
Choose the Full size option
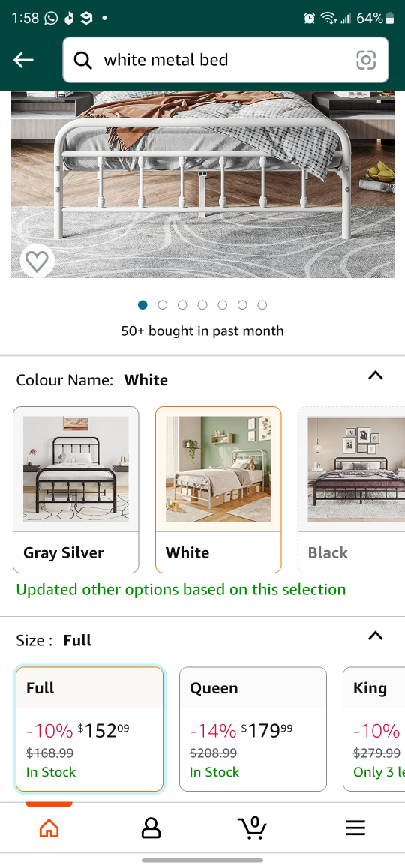pos(90,729)
